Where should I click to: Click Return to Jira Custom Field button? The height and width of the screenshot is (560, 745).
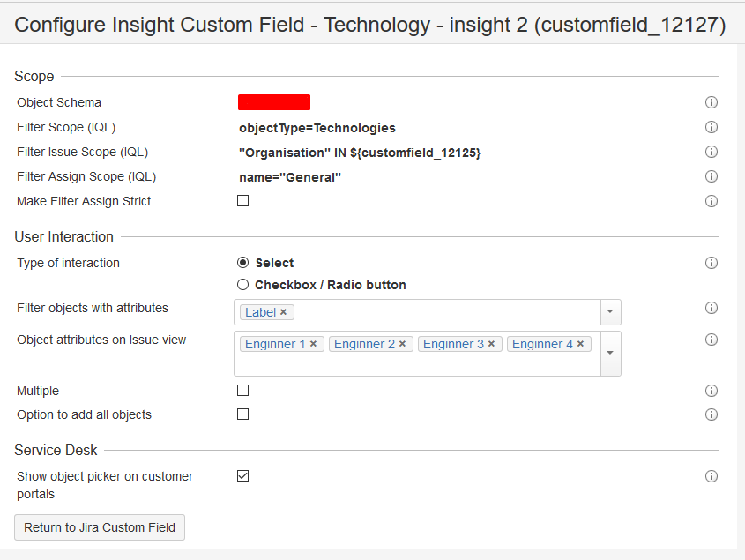pyautogui.click(x=100, y=527)
